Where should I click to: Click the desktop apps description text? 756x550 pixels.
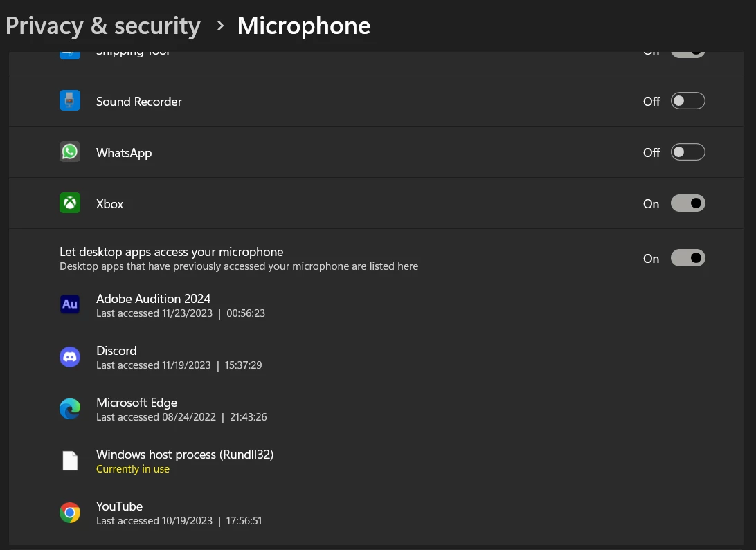pyautogui.click(x=239, y=266)
